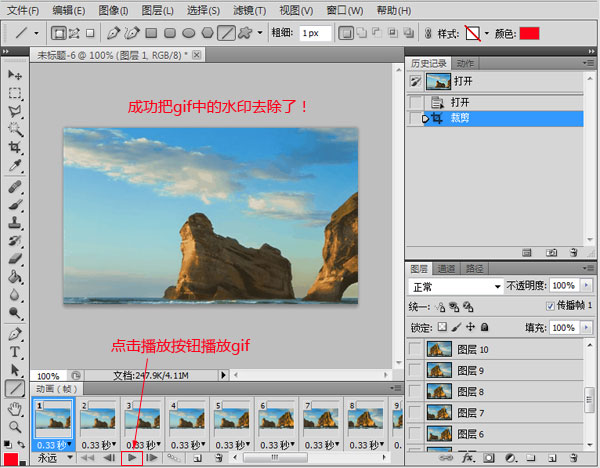Screen dimensions: 600x468
Task: Toggle the 传播帧 1 checkbox
Action: tap(551, 305)
